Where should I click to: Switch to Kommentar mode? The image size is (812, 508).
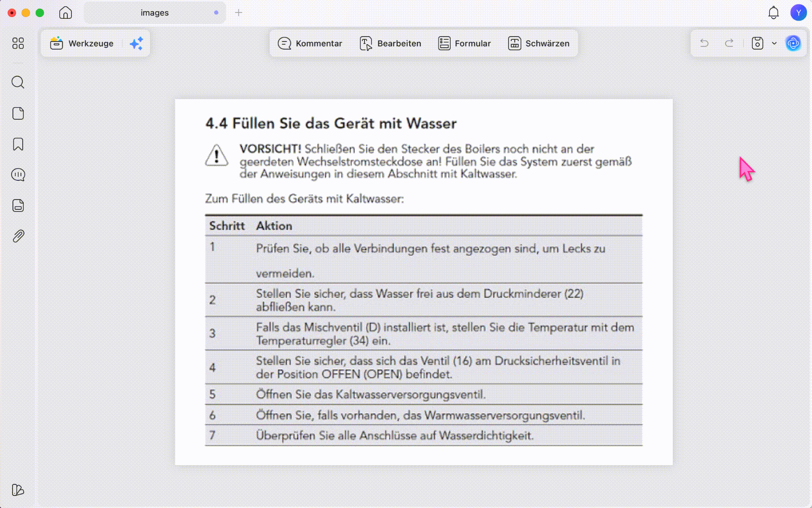(310, 43)
